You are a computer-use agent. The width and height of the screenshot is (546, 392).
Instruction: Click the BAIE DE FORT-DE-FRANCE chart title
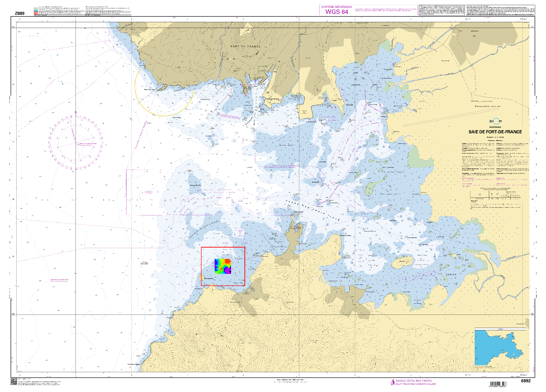(x=495, y=132)
